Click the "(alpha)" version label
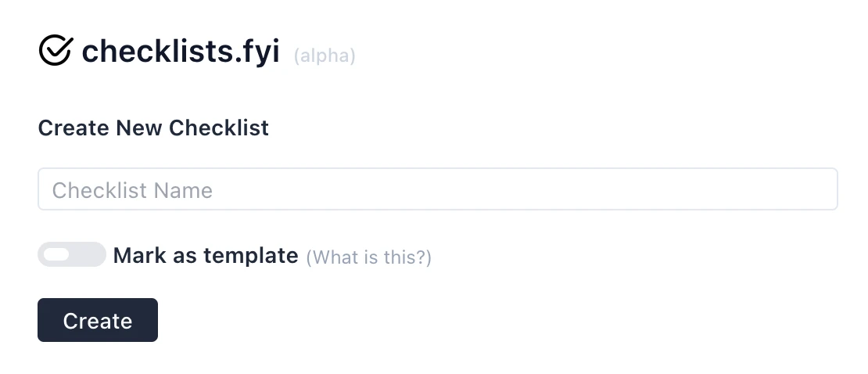868x374 pixels. point(325,56)
